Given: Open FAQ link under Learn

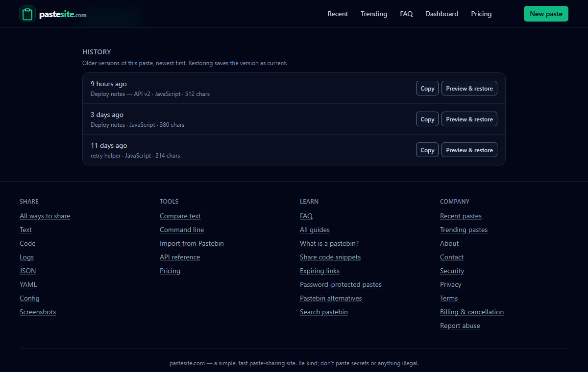Looking at the screenshot, I should 306,216.
